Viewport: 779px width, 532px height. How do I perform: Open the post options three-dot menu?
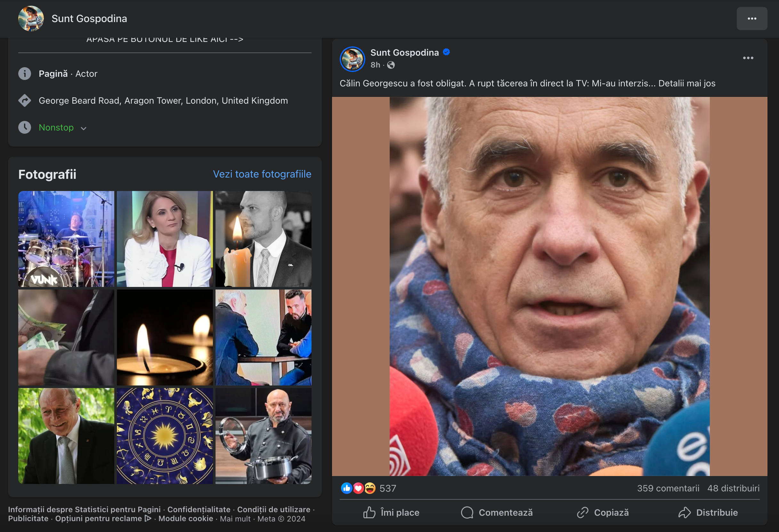[748, 58]
